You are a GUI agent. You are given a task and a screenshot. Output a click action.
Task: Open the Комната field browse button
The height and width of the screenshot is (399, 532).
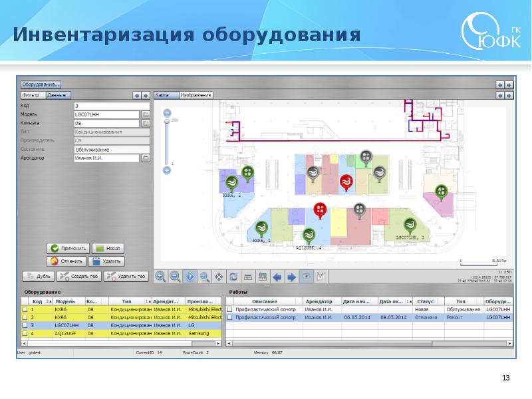coord(146,123)
